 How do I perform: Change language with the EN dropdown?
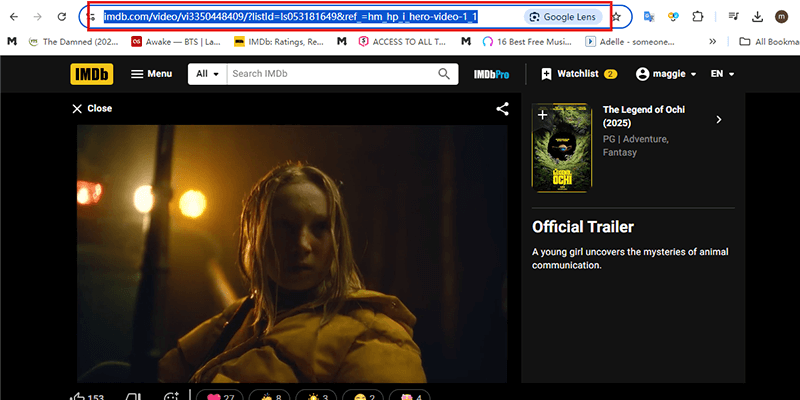click(x=722, y=74)
